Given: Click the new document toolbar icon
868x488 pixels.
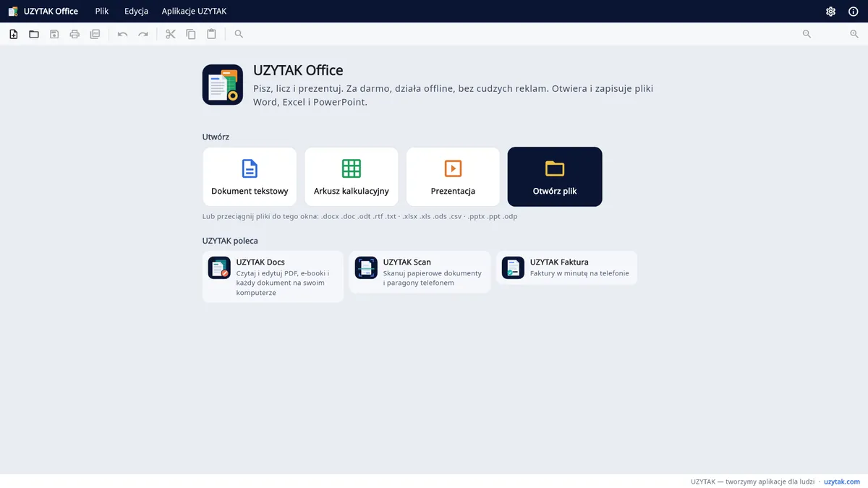Looking at the screenshot, I should [14, 34].
